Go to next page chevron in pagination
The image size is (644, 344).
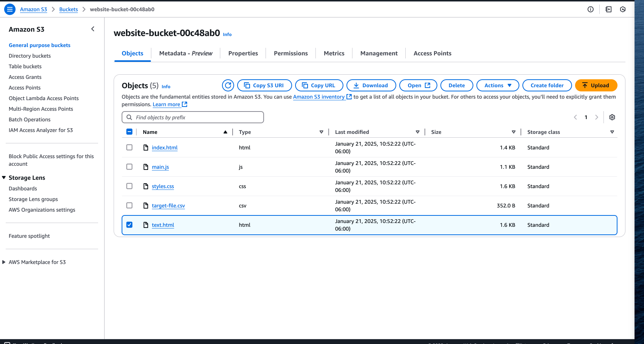pyautogui.click(x=597, y=117)
